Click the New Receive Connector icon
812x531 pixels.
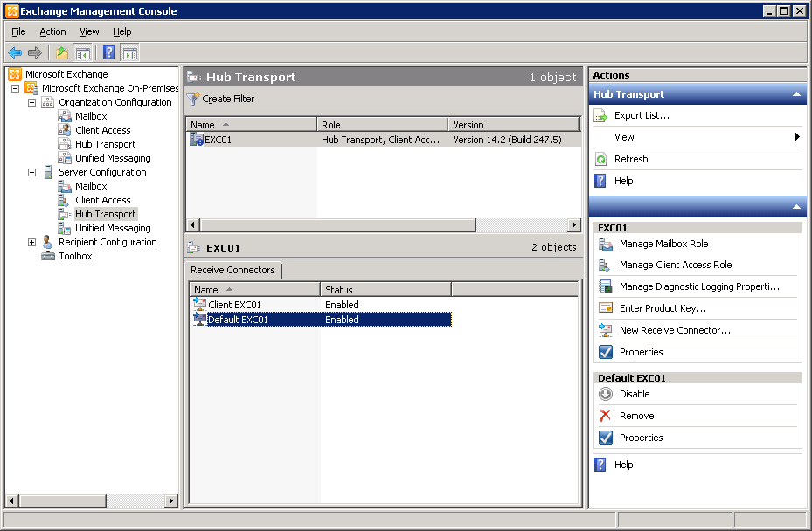pos(606,329)
